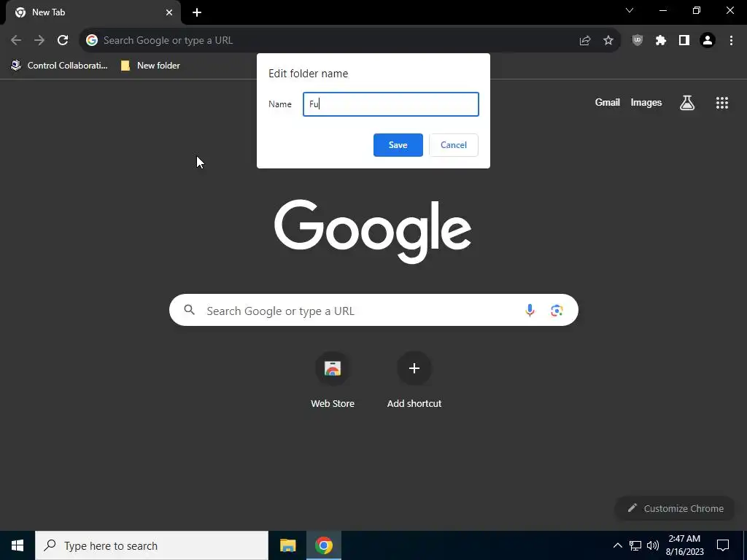
Task: Open the Control Collaborati... bookmark
Action: pos(60,66)
